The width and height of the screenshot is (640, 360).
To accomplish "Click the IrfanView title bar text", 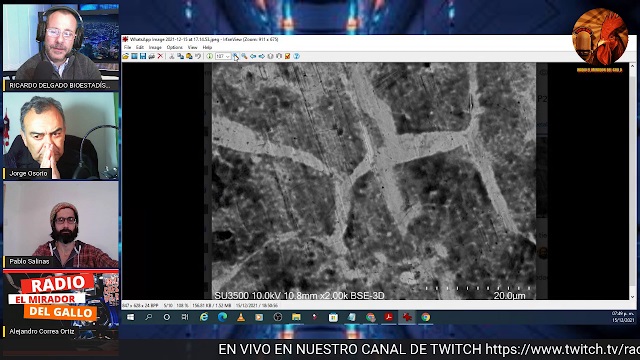I will [x=204, y=40].
